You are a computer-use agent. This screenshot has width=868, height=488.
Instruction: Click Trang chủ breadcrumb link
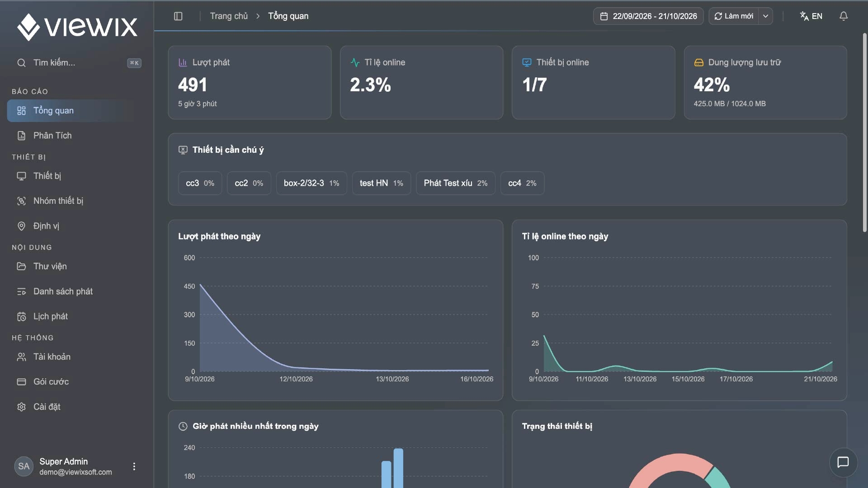point(229,16)
